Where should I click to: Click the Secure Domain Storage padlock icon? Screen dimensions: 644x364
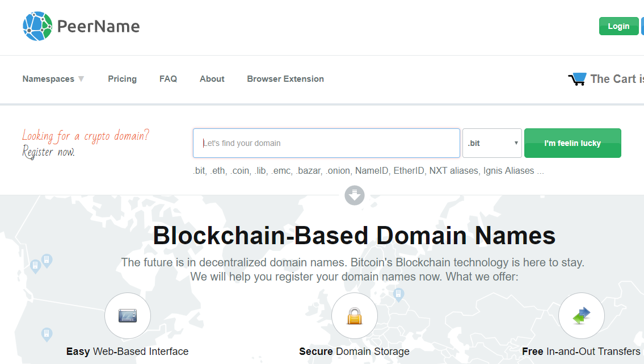pos(355,316)
